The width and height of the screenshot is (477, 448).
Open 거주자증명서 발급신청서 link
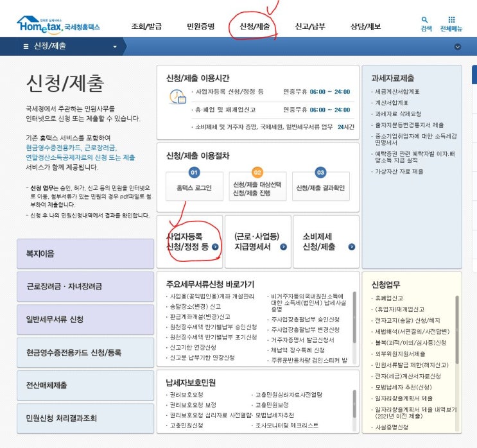tap(302, 340)
